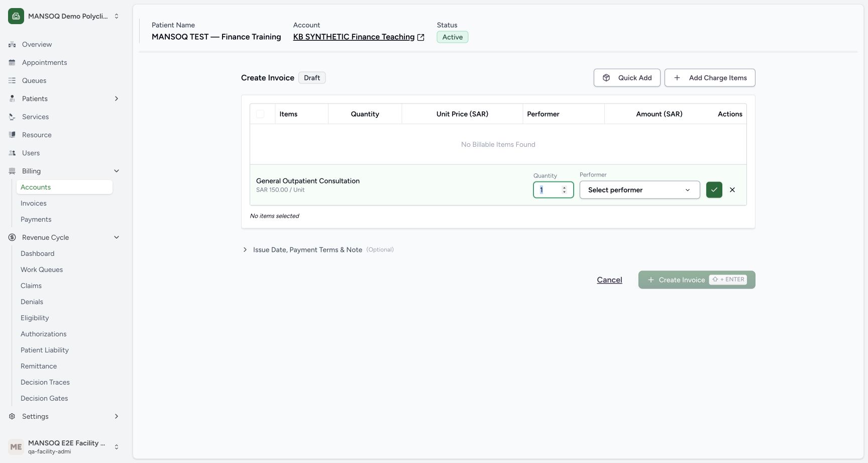Image resolution: width=868 pixels, height=463 pixels.
Task: Click the MANSOQ facility logo icon
Action: click(16, 16)
